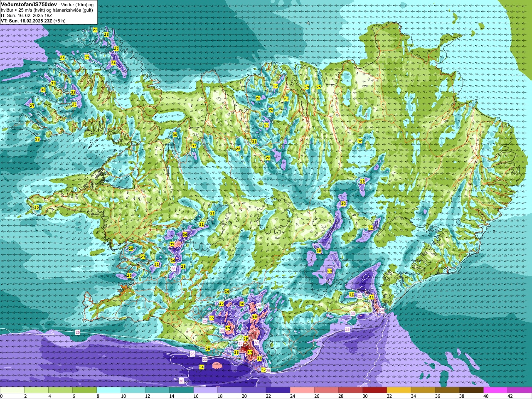Select the dark red 30–32 m/s legend swatch
Viewport: 532px width, 399px height.
pyautogui.click(x=374, y=390)
